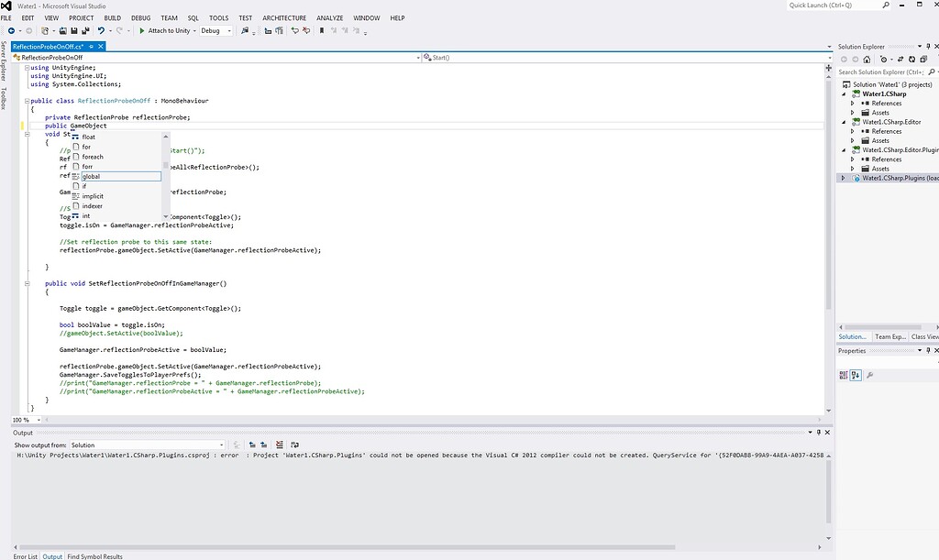Pin the Solution Explorer panel
This screenshot has height=560, width=939.
coord(928,46)
